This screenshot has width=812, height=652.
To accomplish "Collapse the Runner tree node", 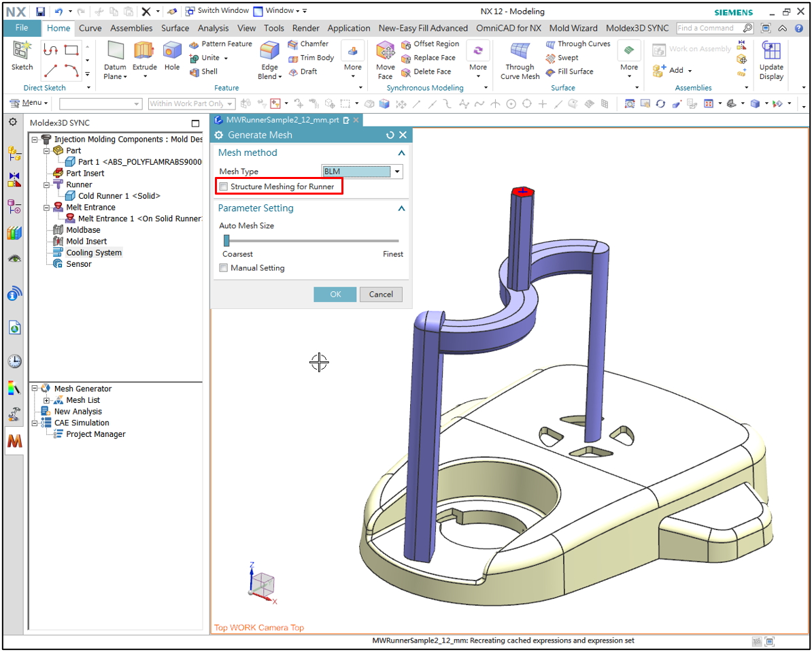I will (47, 184).
